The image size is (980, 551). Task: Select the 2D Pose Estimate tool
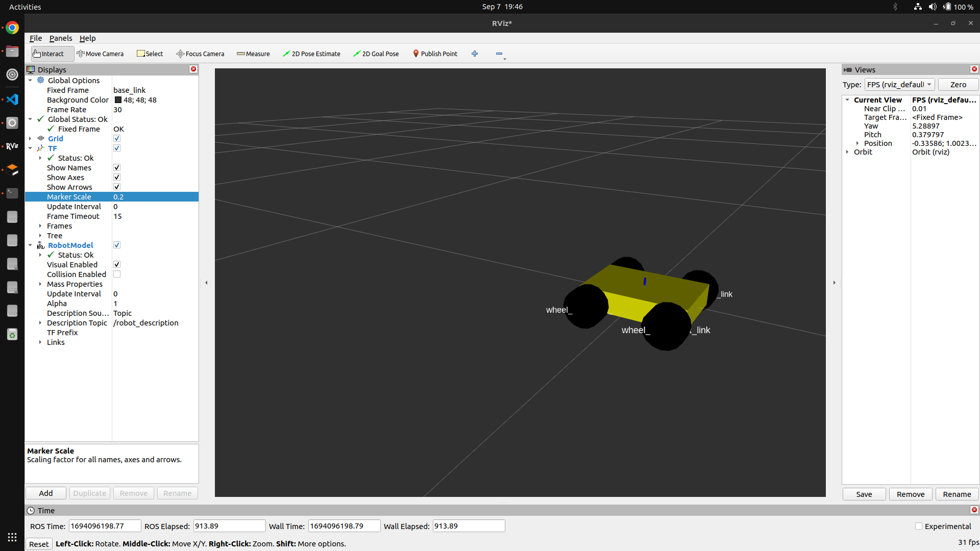pyautogui.click(x=311, y=54)
